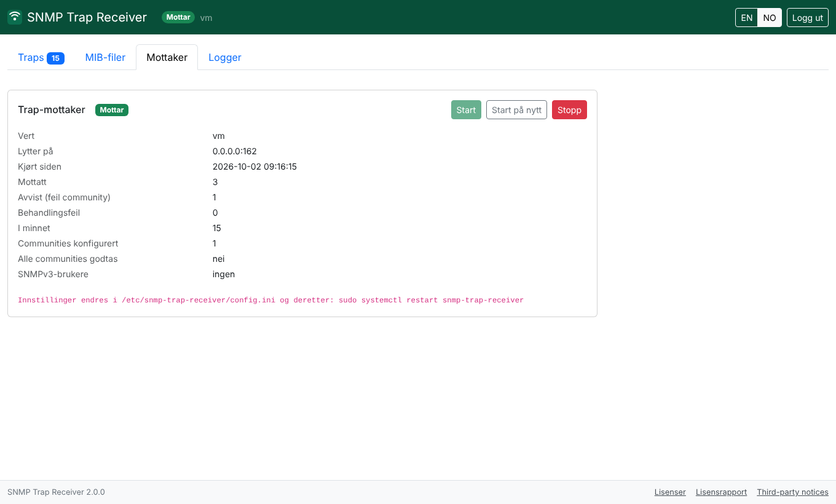Screen dimensions: 836x504
Task: Open the Logger tab
Action: [x=225, y=57]
